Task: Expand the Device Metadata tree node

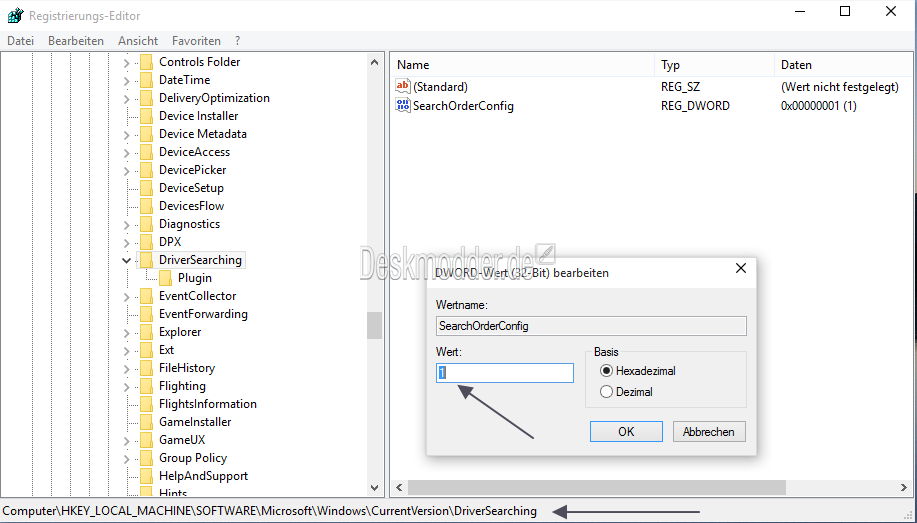Action: [x=126, y=135]
